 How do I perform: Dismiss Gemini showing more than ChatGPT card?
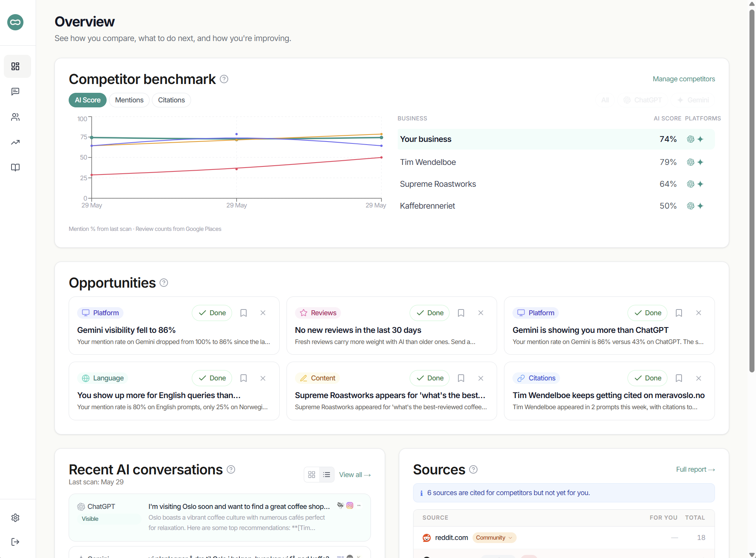tap(698, 313)
